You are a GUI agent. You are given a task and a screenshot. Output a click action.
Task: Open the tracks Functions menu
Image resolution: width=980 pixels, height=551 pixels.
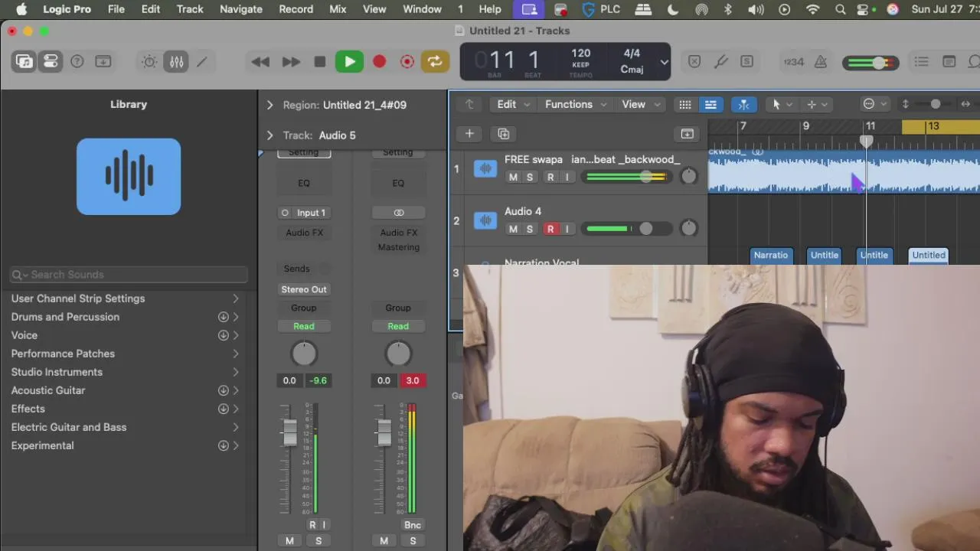pyautogui.click(x=576, y=105)
